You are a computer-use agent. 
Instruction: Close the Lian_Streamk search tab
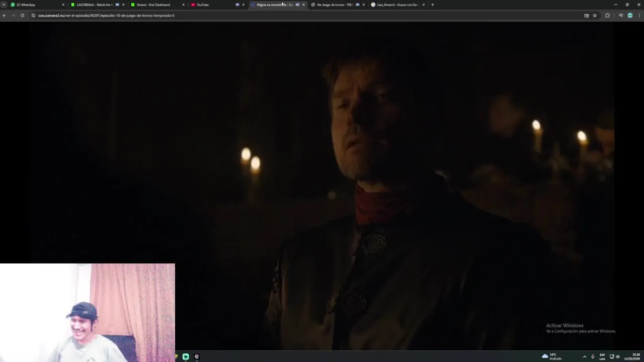point(424,5)
